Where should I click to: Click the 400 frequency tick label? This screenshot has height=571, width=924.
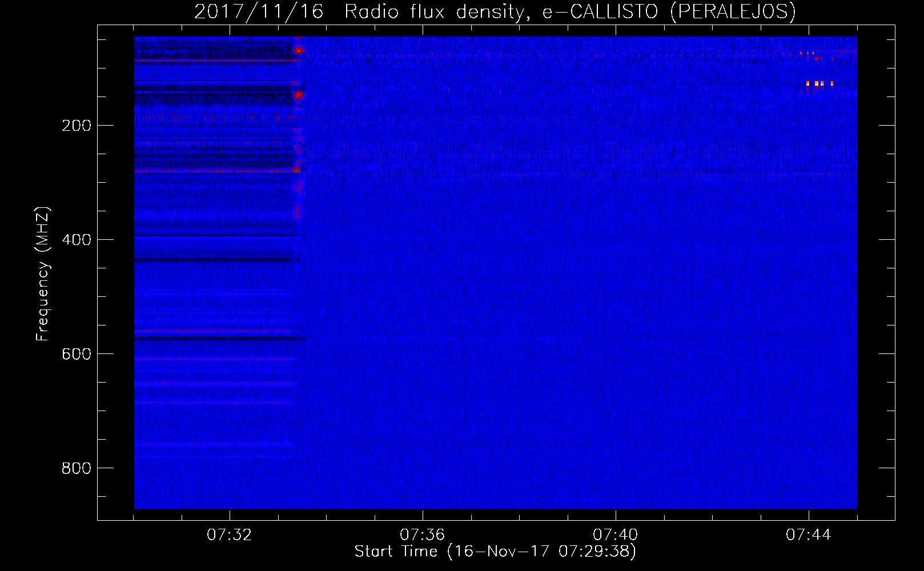77,240
